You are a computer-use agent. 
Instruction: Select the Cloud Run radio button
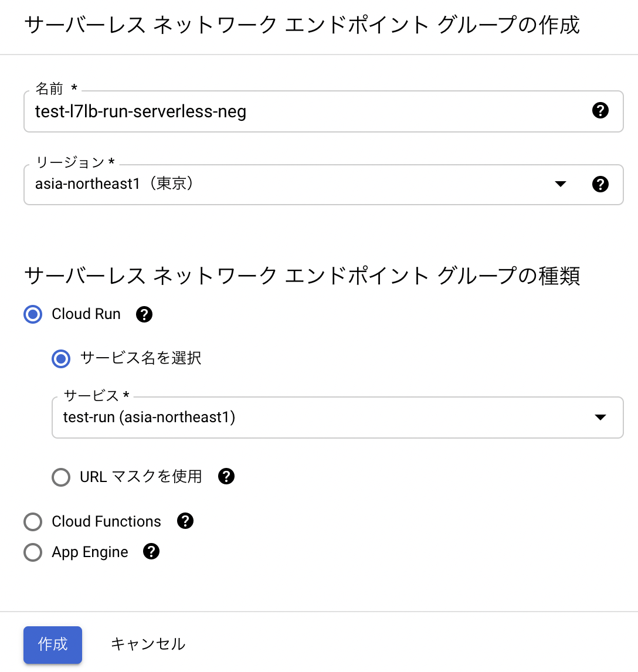pyautogui.click(x=33, y=314)
